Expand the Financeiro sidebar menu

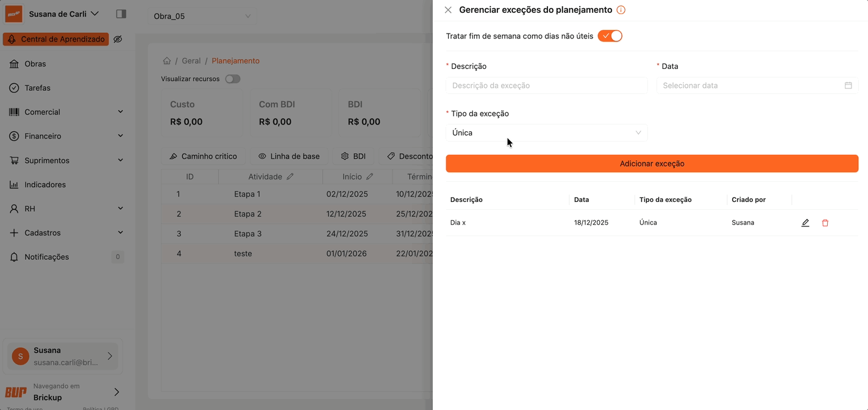click(x=66, y=136)
